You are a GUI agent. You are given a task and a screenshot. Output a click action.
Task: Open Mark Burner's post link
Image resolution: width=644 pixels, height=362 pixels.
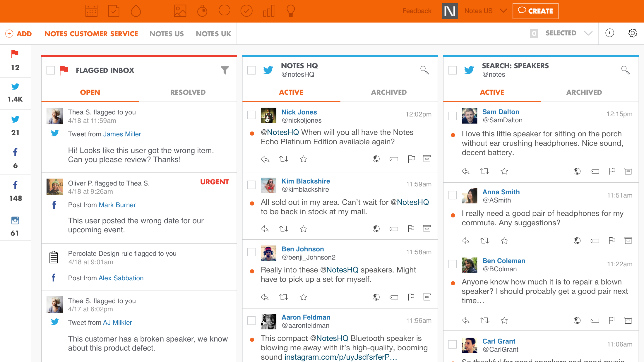[x=117, y=205]
